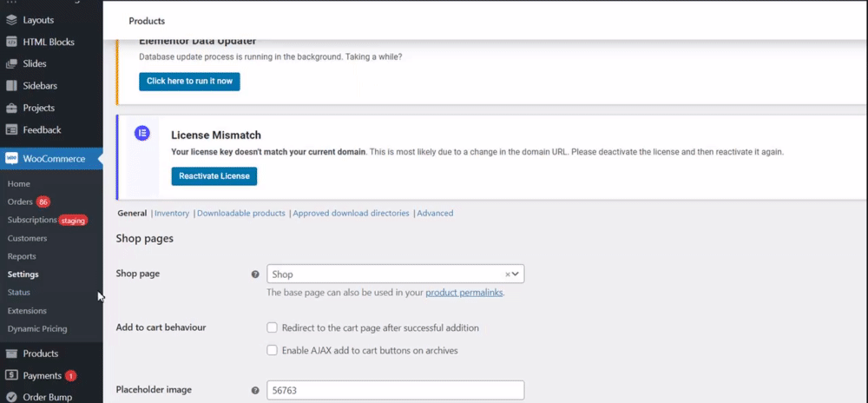
Task: Open the Order Bump sidebar menu
Action: coord(48,398)
